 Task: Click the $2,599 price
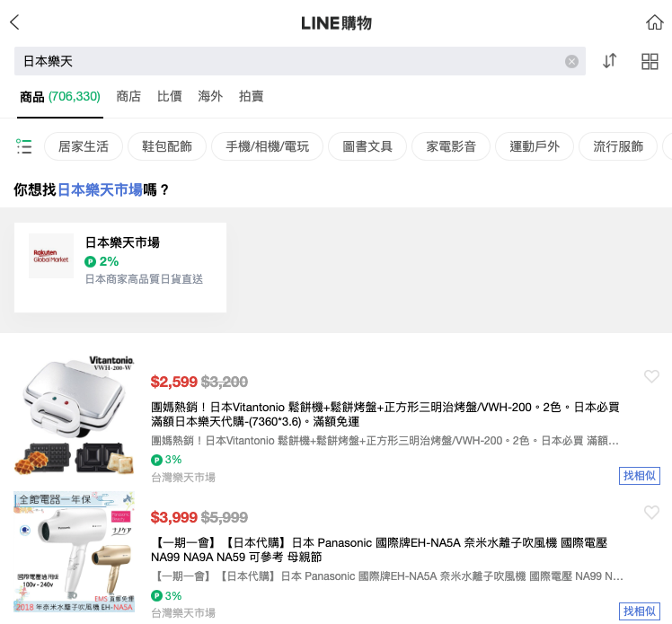[173, 382]
